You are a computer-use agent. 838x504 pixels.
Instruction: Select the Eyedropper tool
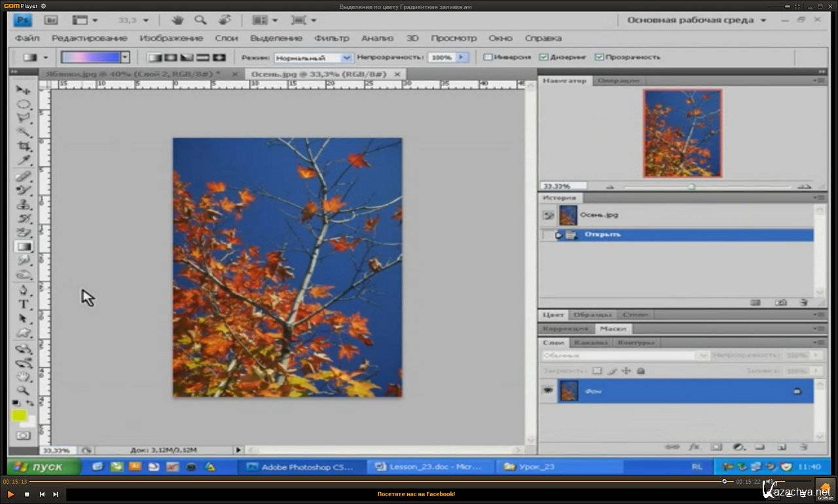tap(24, 160)
